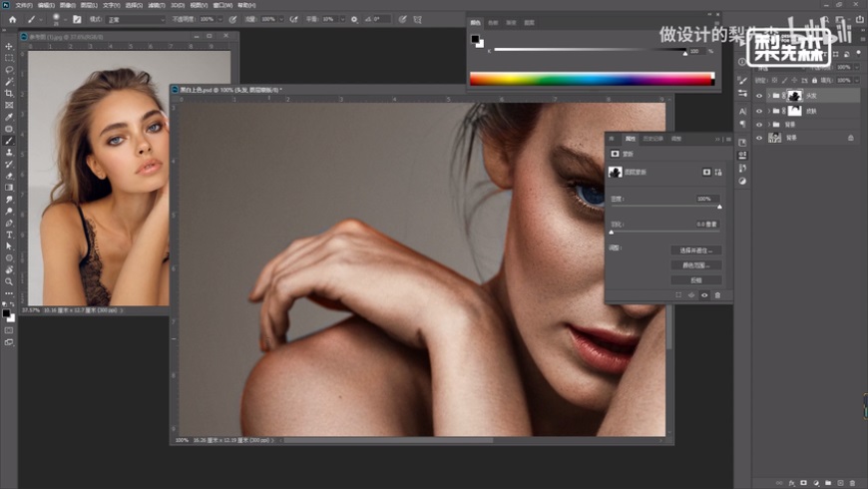Screen dimensions: 868x489
Task: Select the Zoom tool in toolbar
Action: pos(9,281)
